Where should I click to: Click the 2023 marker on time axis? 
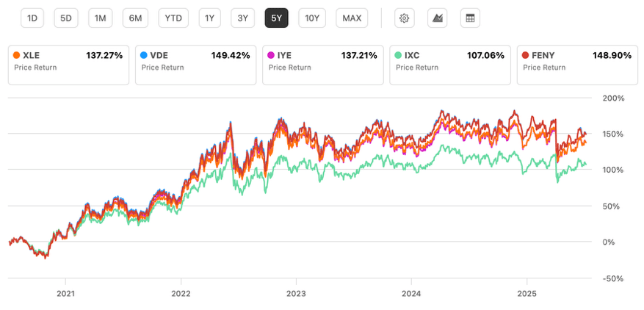coord(296,295)
